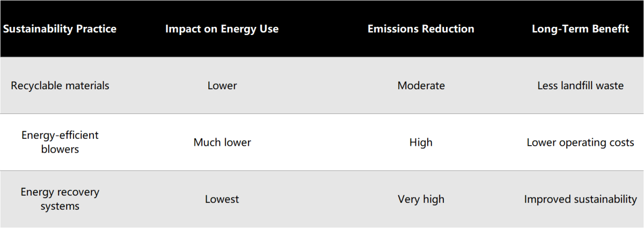Select the Less landfill waste cell
Screen dimensions: 644x228
point(580,85)
